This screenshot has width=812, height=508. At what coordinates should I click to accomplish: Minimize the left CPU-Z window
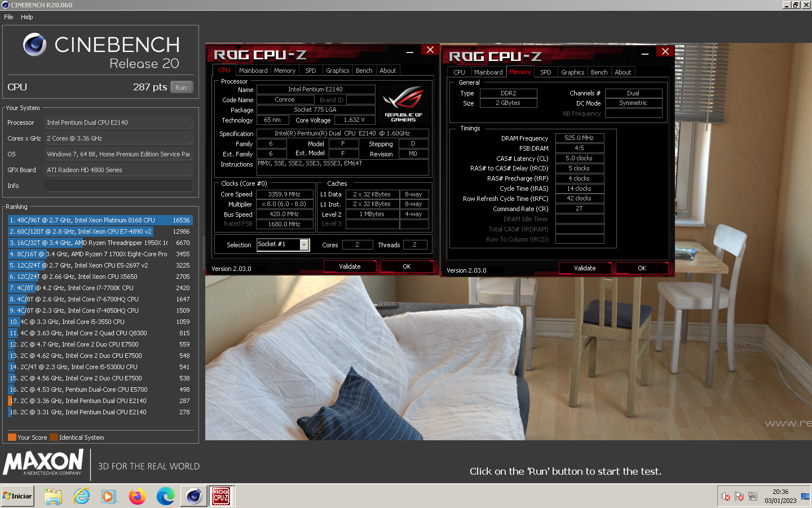tap(410, 51)
